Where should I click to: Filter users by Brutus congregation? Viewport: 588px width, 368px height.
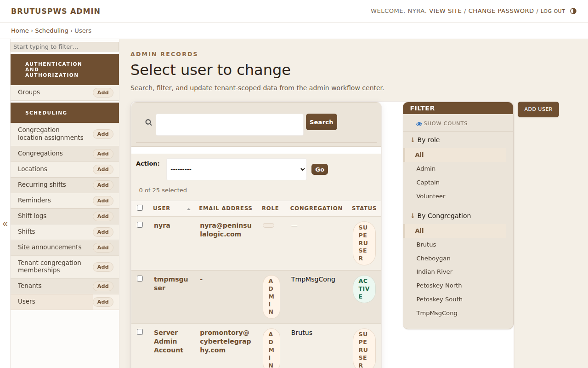pos(426,244)
